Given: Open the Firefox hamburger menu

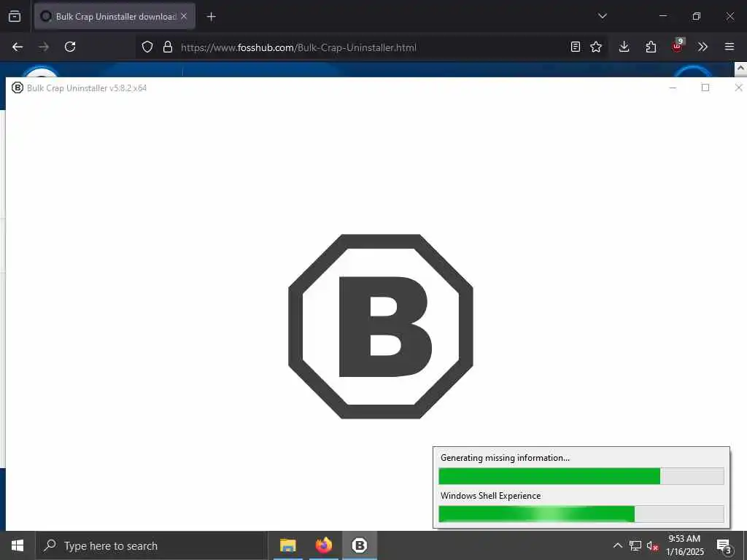Looking at the screenshot, I should click(x=729, y=47).
